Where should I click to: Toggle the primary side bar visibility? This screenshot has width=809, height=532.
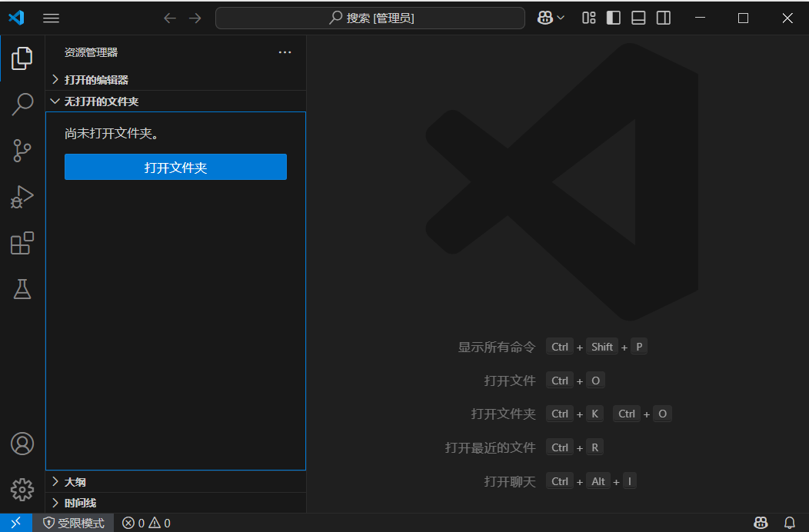(614, 18)
